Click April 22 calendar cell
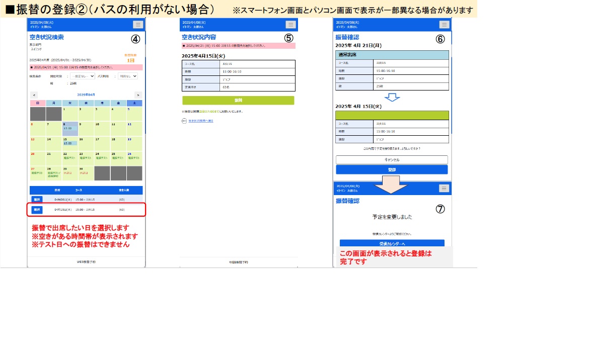The height and width of the screenshot is (364, 590). 70,158
